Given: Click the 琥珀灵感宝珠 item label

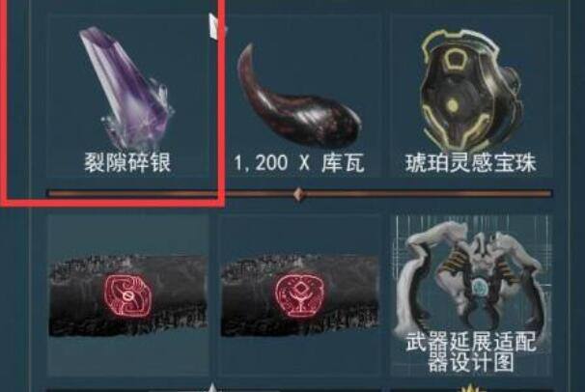Looking at the screenshot, I should coord(471,163).
